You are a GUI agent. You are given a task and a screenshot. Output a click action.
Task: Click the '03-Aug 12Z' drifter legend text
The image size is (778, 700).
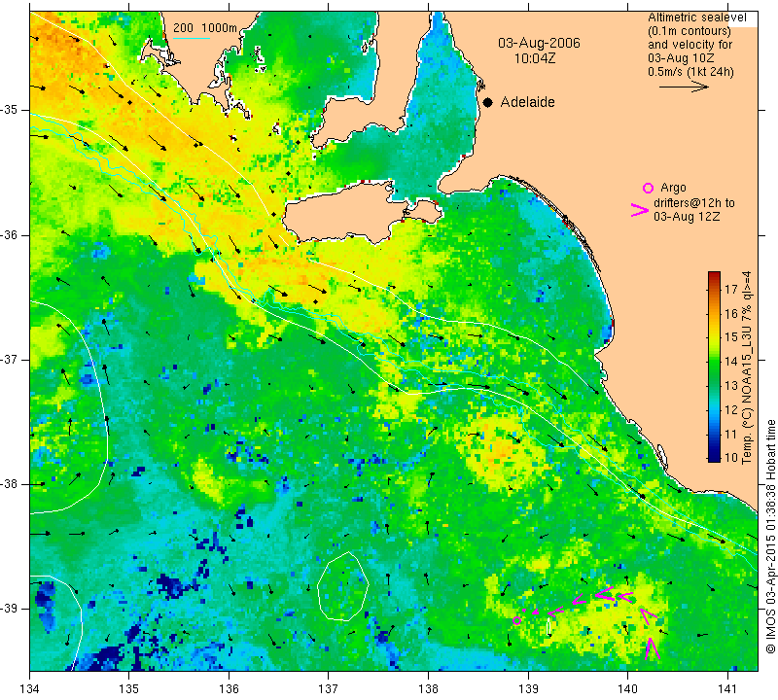coord(687,217)
